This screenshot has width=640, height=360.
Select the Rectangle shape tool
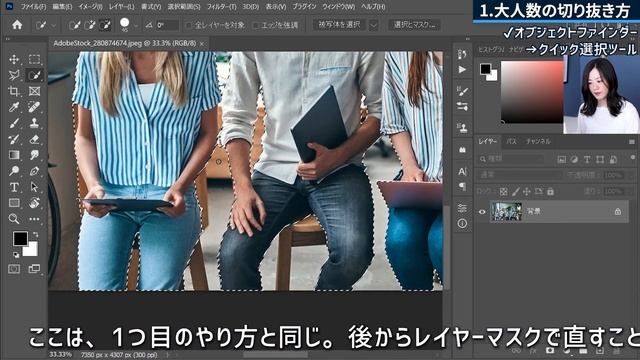14,203
